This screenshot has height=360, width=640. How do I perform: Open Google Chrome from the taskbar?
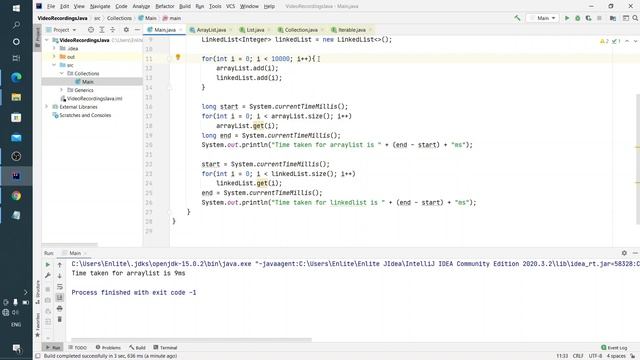point(16,196)
